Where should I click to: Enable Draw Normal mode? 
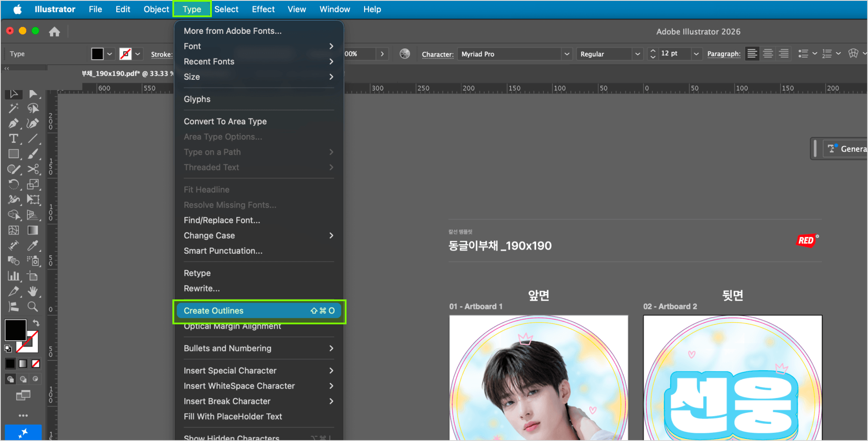coord(10,379)
